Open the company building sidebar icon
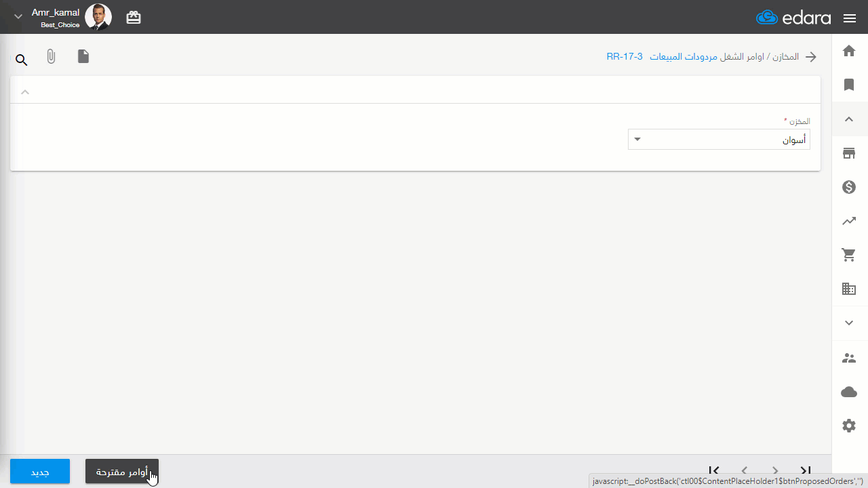Image resolution: width=868 pixels, height=488 pixels. point(849,289)
